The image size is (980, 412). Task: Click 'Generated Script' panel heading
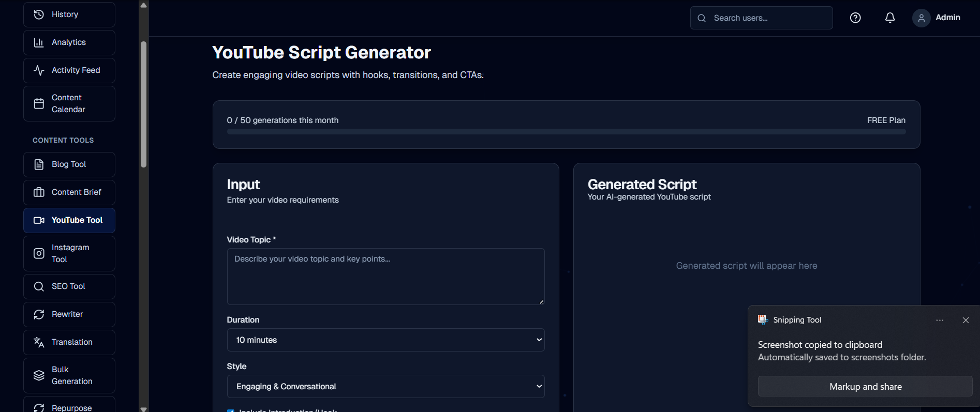click(x=642, y=185)
